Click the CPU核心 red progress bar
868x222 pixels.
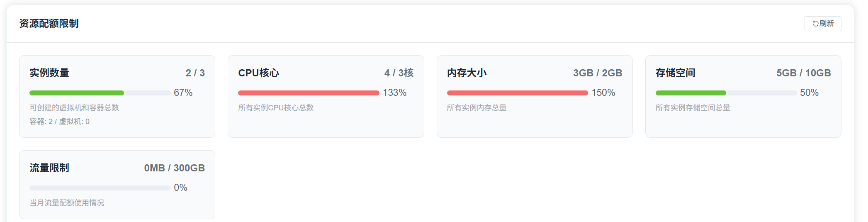click(x=309, y=93)
